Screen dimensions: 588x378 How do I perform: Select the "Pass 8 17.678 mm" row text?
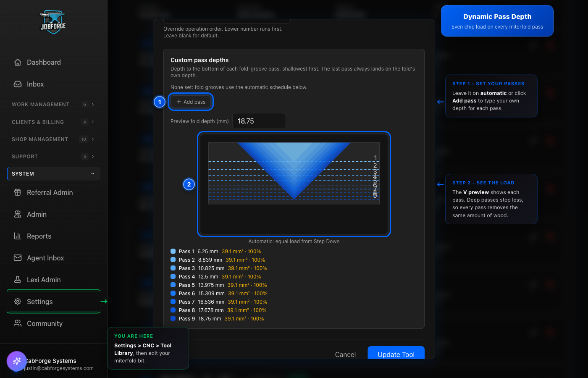(201, 310)
